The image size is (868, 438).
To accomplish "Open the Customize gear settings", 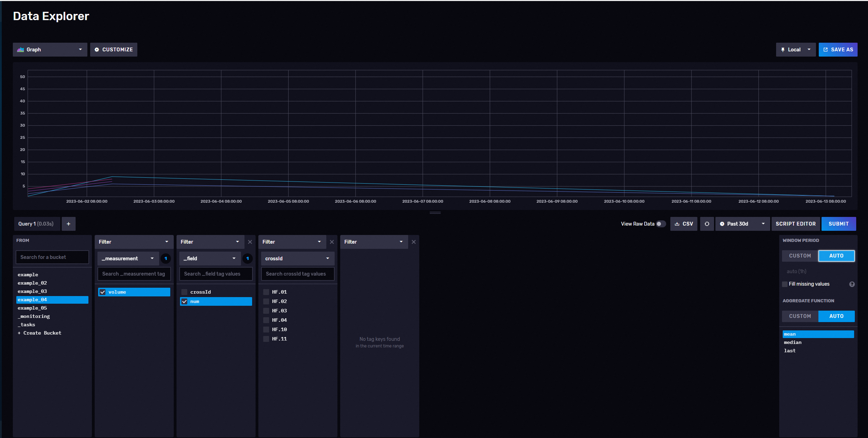I will 114,50.
